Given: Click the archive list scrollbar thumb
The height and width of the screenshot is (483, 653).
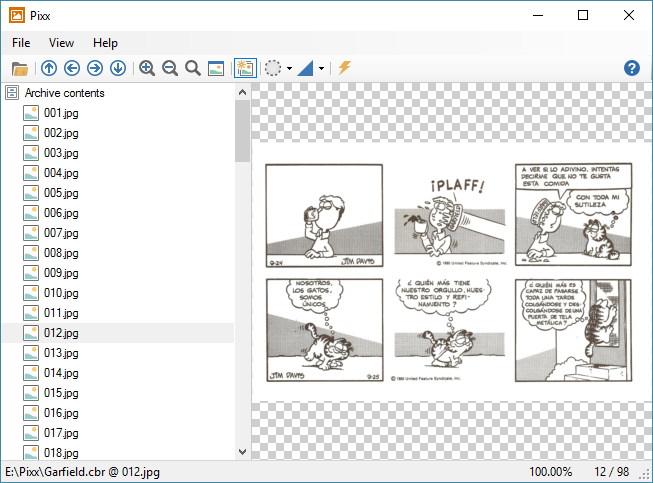Looking at the screenshot, I should click(242, 131).
